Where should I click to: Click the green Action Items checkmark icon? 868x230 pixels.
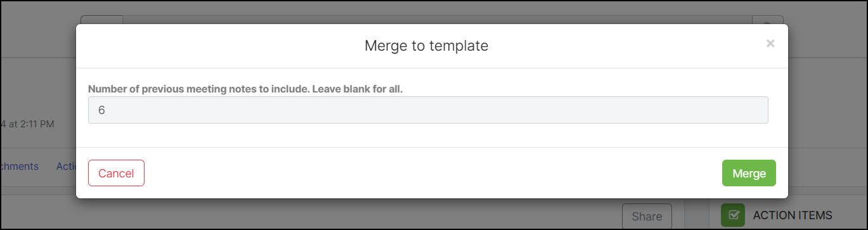733,215
